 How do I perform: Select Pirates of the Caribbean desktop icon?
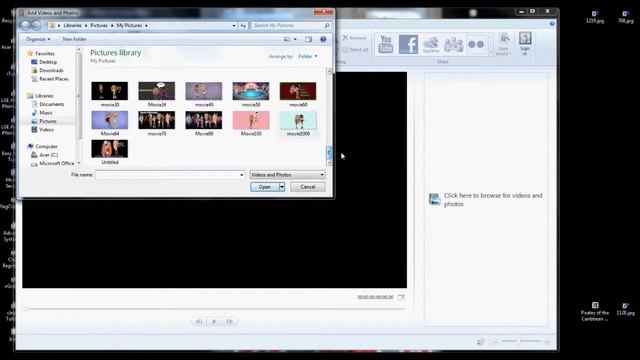[x=595, y=312]
